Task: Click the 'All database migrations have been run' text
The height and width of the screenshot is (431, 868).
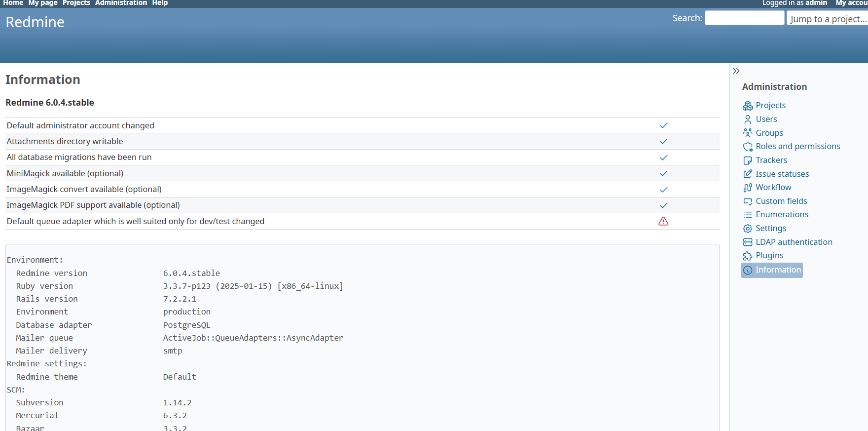Action: coord(79,157)
